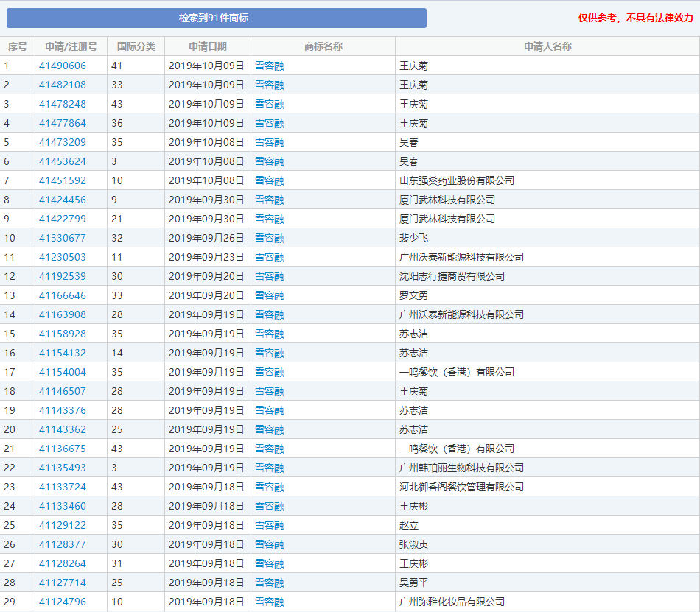View trademark record 41424456
The width and height of the screenshot is (700, 612).
[x=63, y=200]
